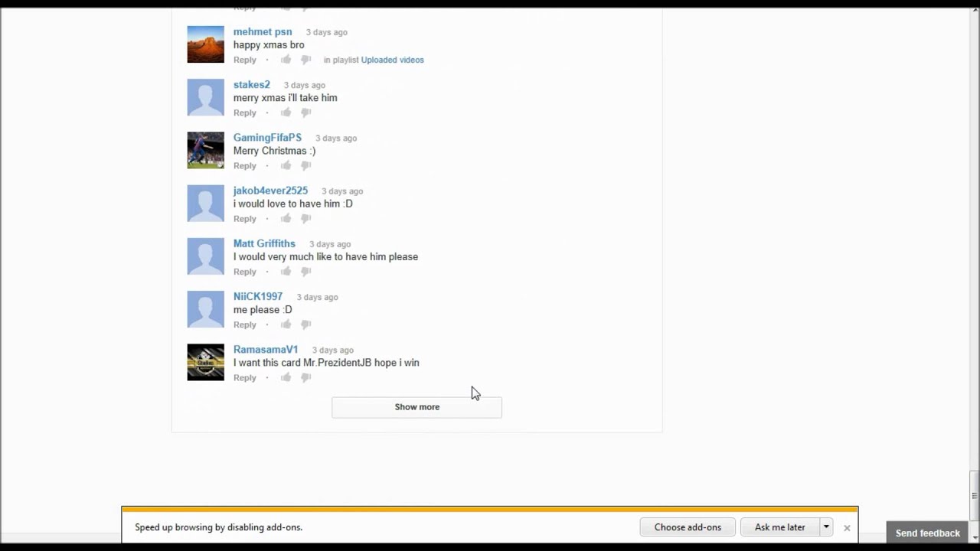The width and height of the screenshot is (980, 551).
Task: Open GamingFifaPS's 3 days ago timestamp
Action: click(x=336, y=139)
